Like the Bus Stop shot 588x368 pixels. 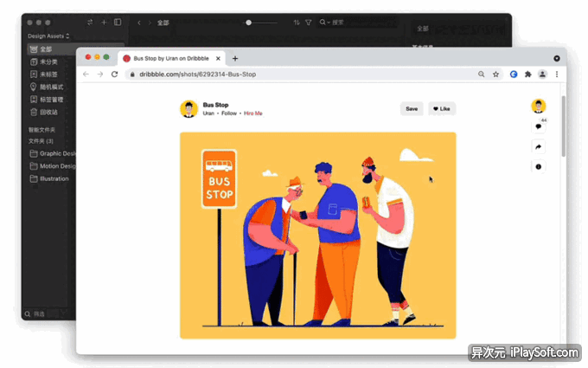tap(442, 109)
